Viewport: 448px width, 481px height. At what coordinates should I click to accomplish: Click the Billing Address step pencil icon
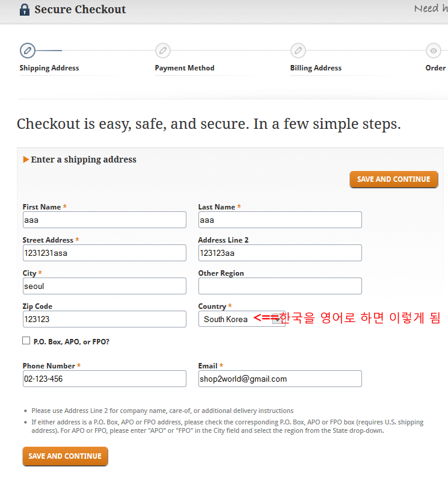(x=298, y=51)
